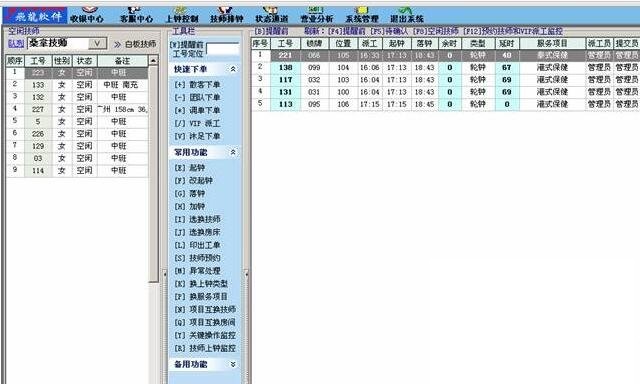
Task: Select idle technician row 129
Action: (x=77, y=146)
